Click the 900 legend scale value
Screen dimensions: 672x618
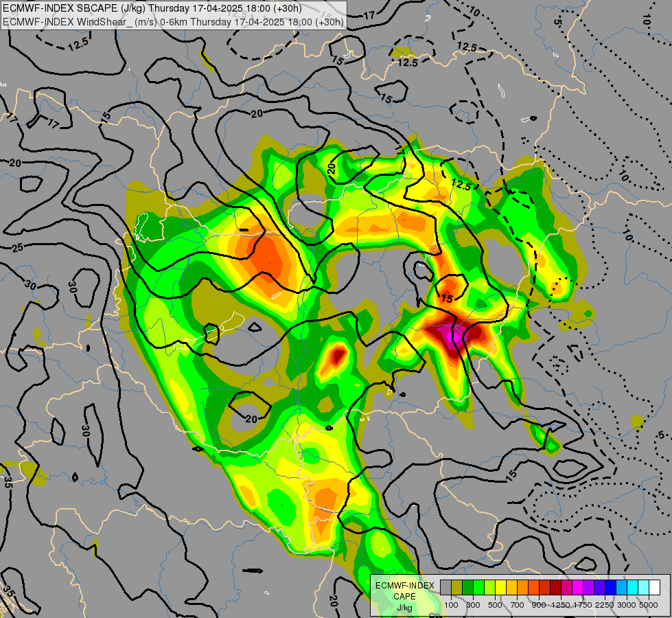coord(539,605)
